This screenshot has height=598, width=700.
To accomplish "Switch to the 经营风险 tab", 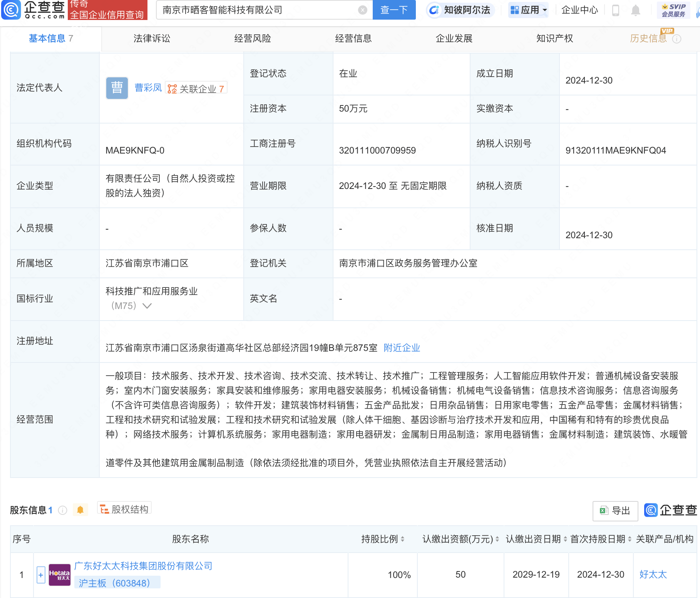I will click(x=253, y=38).
